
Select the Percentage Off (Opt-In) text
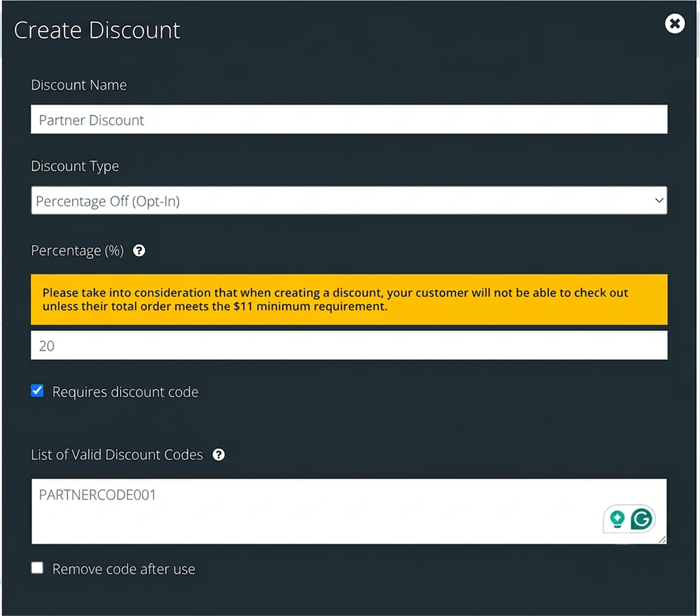click(108, 201)
